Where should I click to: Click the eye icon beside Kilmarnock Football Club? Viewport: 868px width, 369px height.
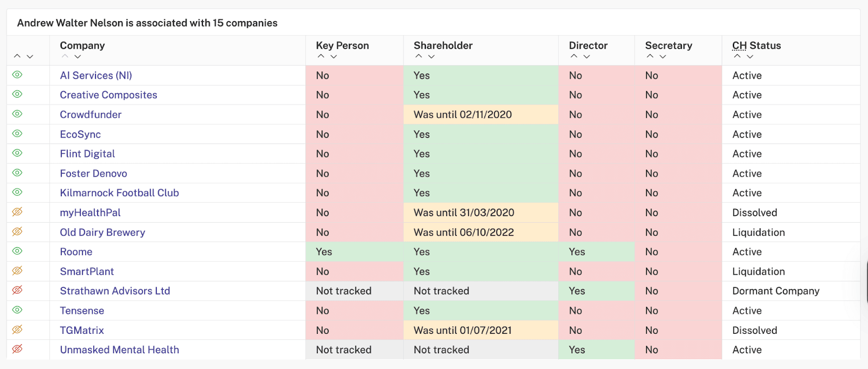point(17,192)
